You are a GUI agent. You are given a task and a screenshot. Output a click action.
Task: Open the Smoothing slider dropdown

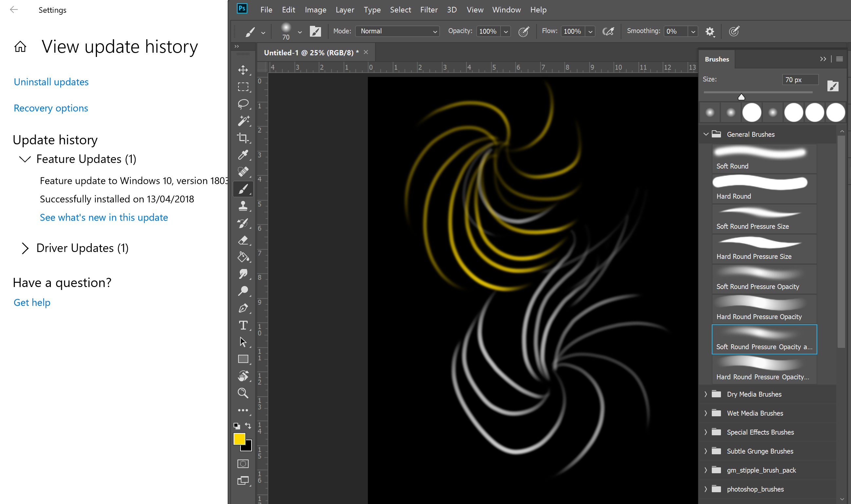tap(693, 32)
